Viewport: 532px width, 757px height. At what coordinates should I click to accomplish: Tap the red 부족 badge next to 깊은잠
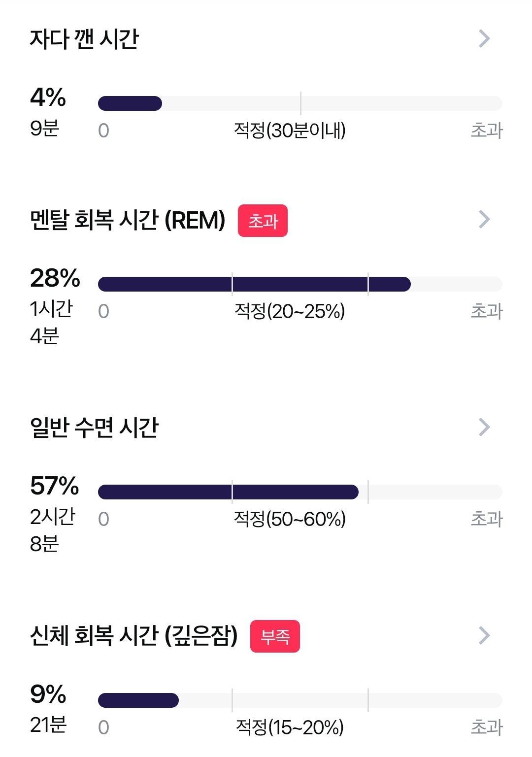coord(275,636)
